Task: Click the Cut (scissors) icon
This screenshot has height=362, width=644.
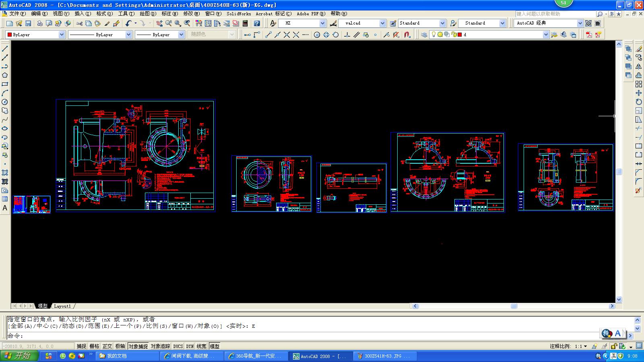Action: (x=79, y=23)
